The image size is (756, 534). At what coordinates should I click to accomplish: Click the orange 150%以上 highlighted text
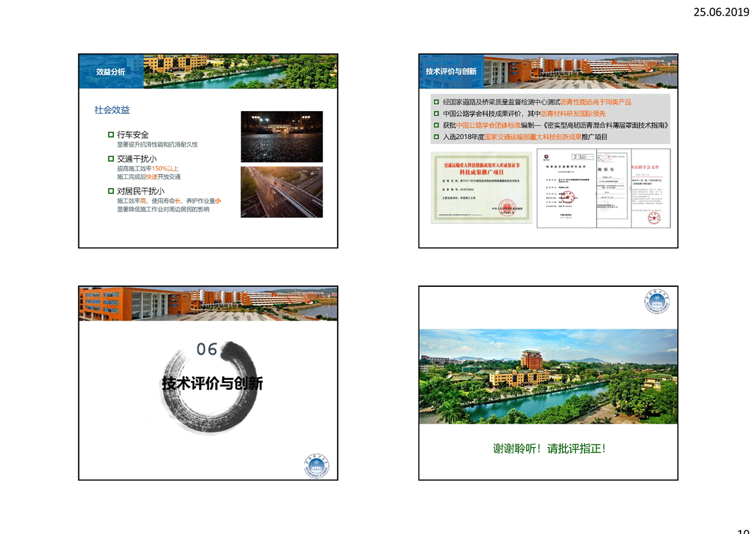[x=166, y=168]
